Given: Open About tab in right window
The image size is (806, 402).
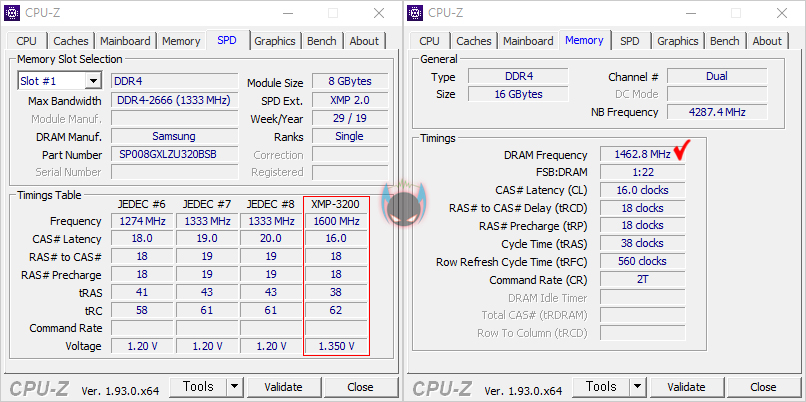Looking at the screenshot, I should [x=767, y=41].
